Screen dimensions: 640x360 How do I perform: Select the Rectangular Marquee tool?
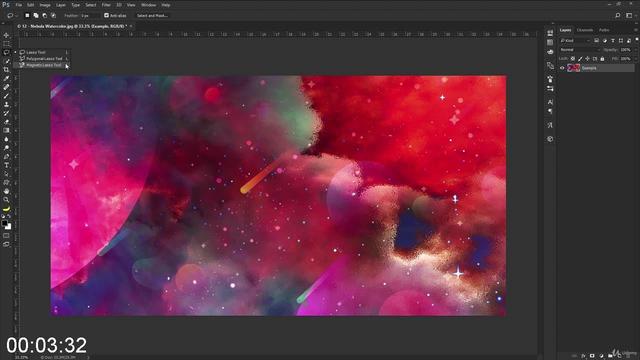coord(6,44)
